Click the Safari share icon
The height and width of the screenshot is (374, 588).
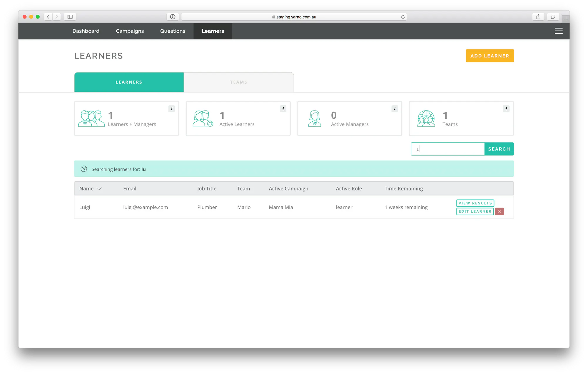[x=538, y=17]
